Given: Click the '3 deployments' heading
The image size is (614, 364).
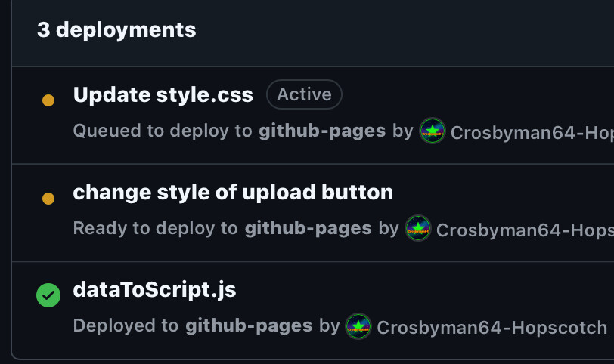Looking at the screenshot, I should [116, 30].
